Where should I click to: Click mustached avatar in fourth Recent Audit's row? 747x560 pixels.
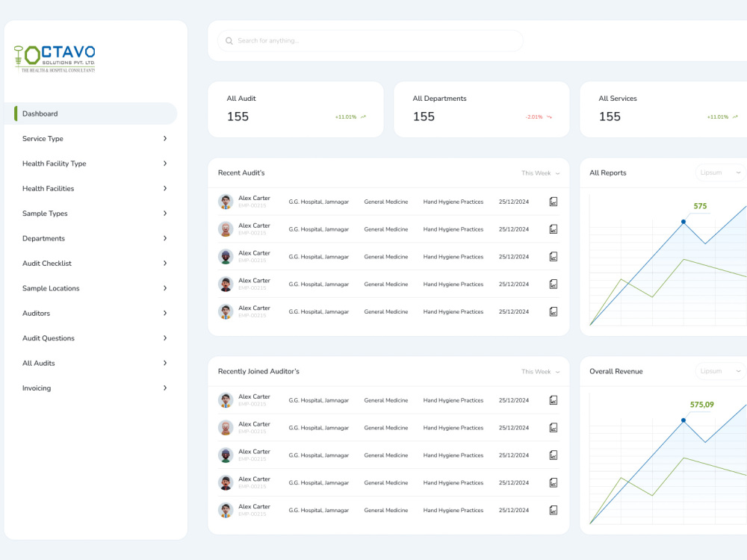[x=226, y=284]
